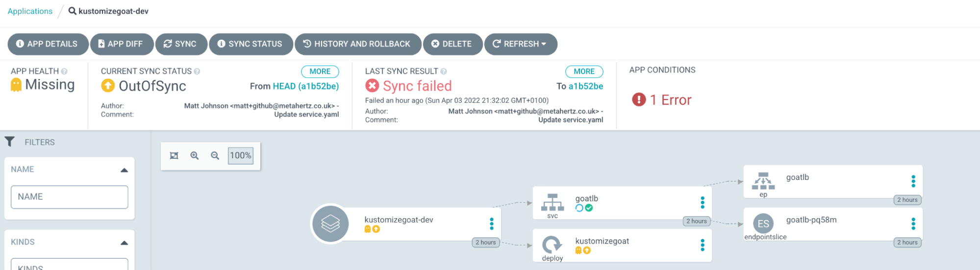Click the 1 Error app condition
980x270 pixels.
click(x=662, y=100)
